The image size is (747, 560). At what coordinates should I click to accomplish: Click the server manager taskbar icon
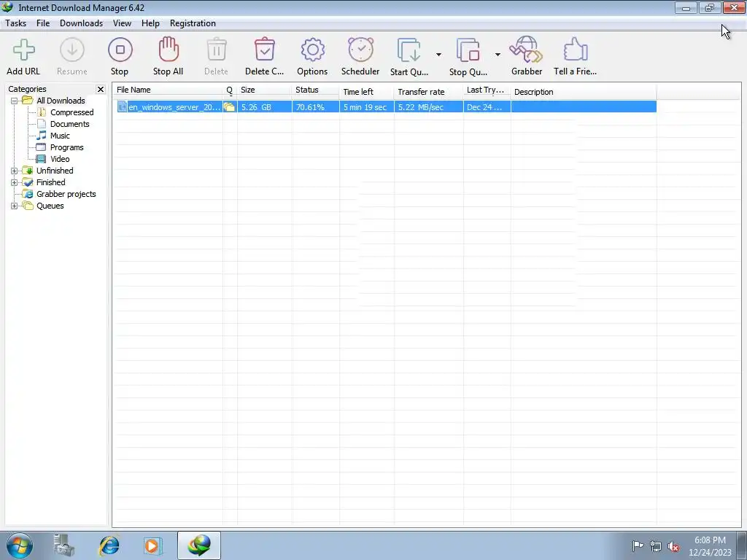[x=64, y=545]
